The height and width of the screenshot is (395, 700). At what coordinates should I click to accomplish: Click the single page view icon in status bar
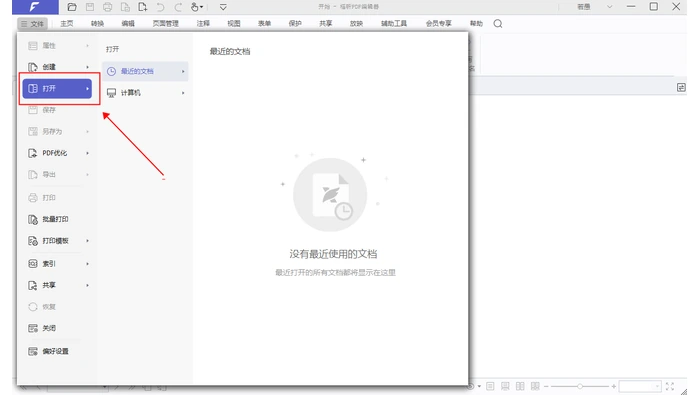tap(490, 386)
